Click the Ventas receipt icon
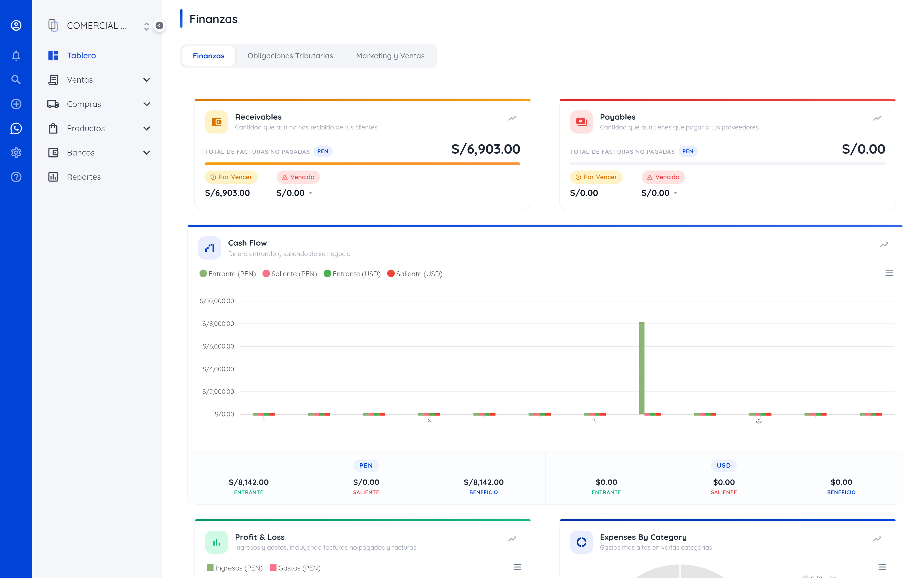This screenshot has width=924, height=578. 53,79
